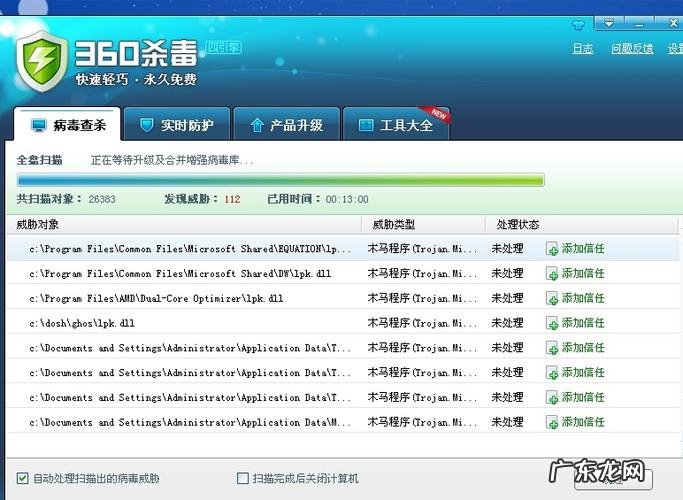Click the 全盘扫描 label
Viewport: 683px width, 500px height.
point(39,160)
